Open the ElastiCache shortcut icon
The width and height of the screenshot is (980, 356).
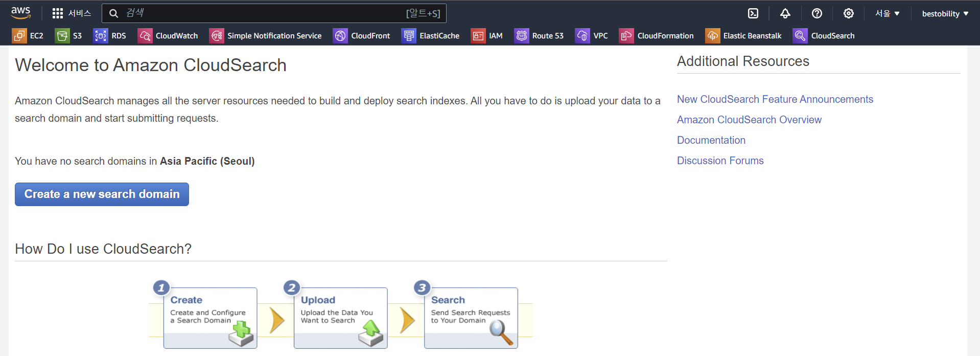(x=409, y=36)
